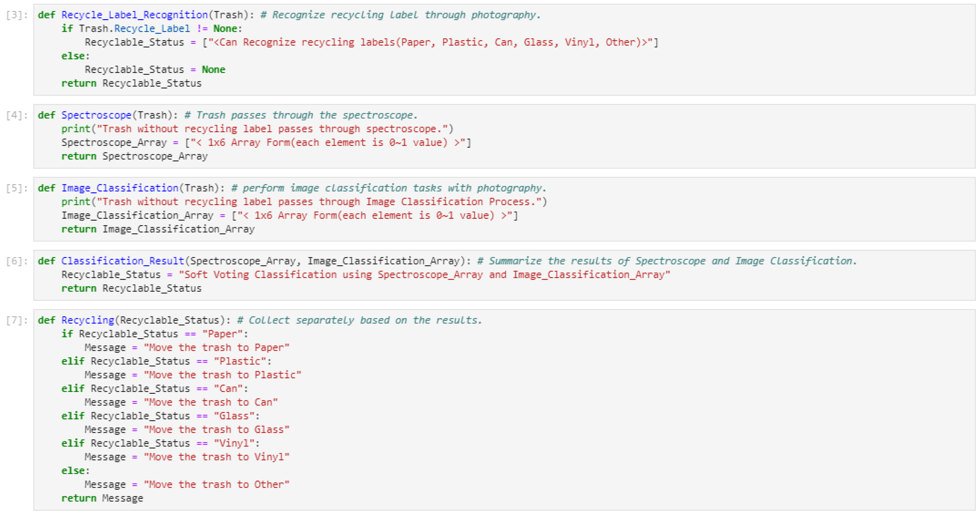
Task: Place cursor on the Spectroscope function name
Action: click(96, 115)
